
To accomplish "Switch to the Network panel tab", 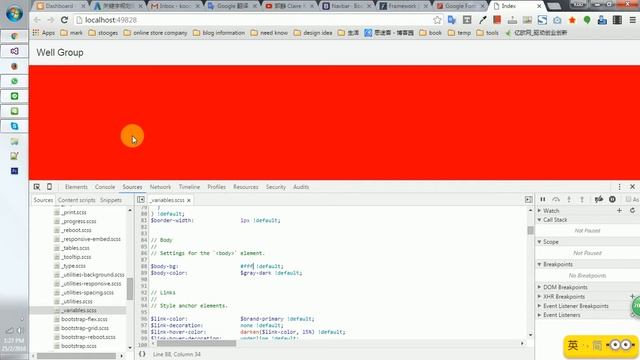I will 160,187.
